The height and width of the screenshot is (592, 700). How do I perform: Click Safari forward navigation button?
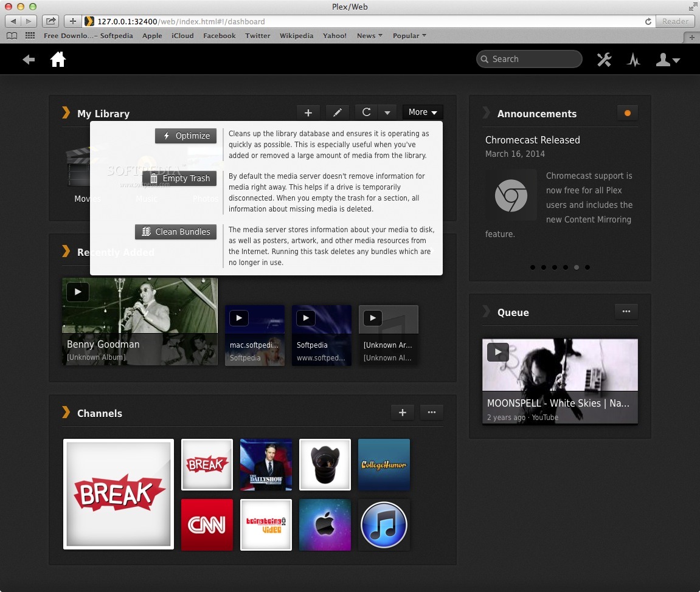pos(29,21)
